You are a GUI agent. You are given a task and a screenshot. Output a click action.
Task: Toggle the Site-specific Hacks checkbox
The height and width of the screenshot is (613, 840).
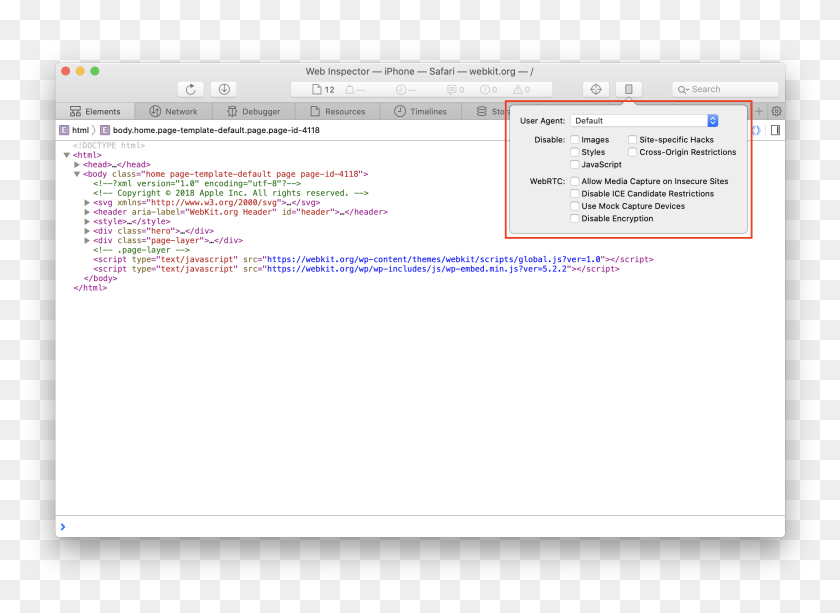point(633,140)
